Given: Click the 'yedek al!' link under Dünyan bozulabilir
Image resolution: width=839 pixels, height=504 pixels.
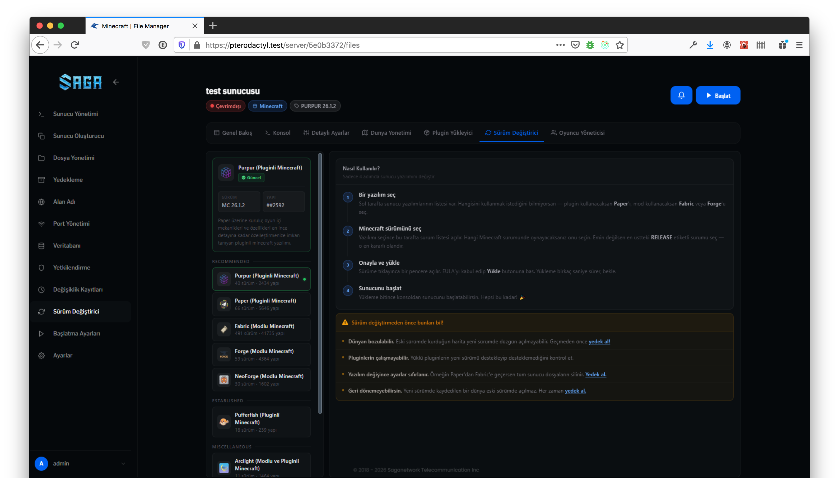Looking at the screenshot, I should (x=599, y=342).
